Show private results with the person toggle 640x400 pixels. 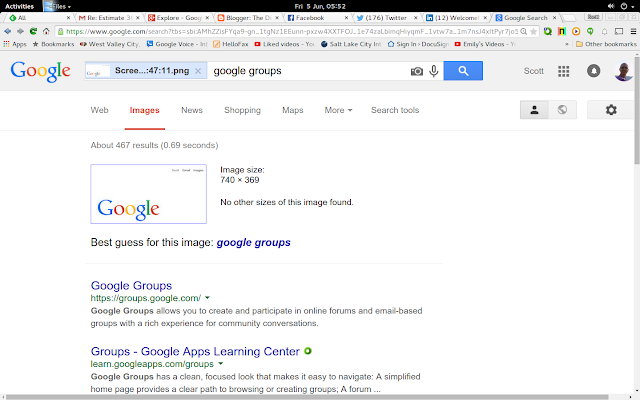click(x=534, y=110)
